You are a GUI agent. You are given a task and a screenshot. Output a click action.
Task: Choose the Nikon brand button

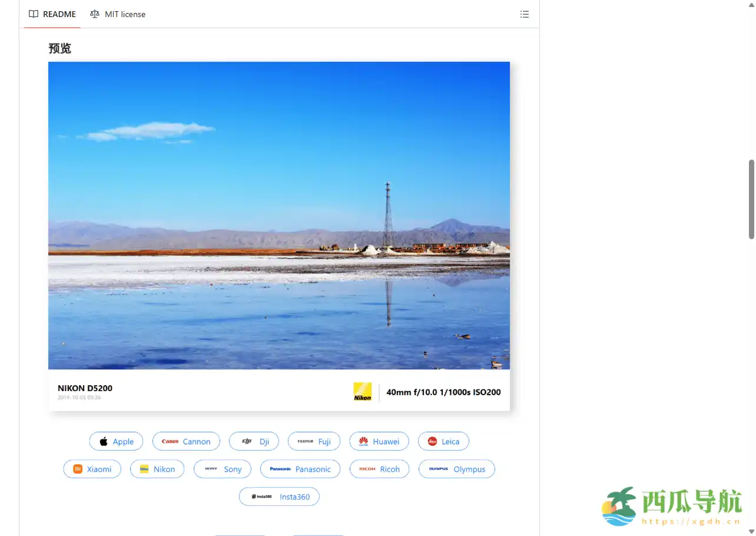(157, 469)
